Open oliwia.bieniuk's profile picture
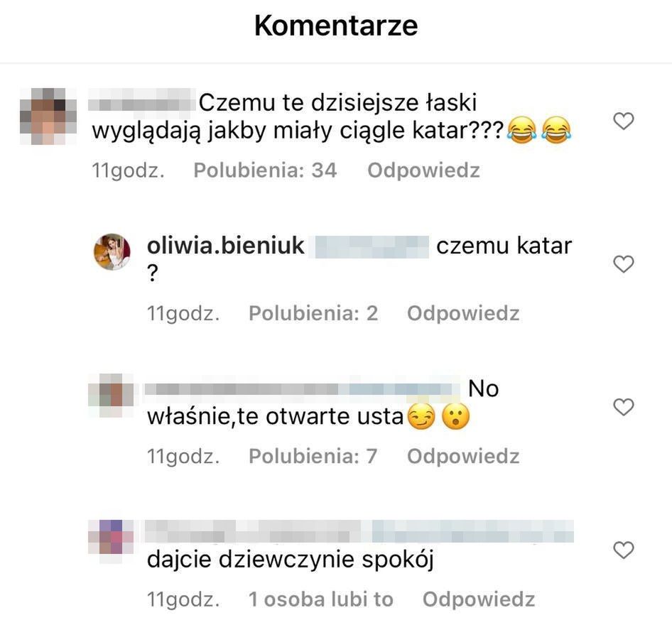672x642 pixels. click(112, 251)
